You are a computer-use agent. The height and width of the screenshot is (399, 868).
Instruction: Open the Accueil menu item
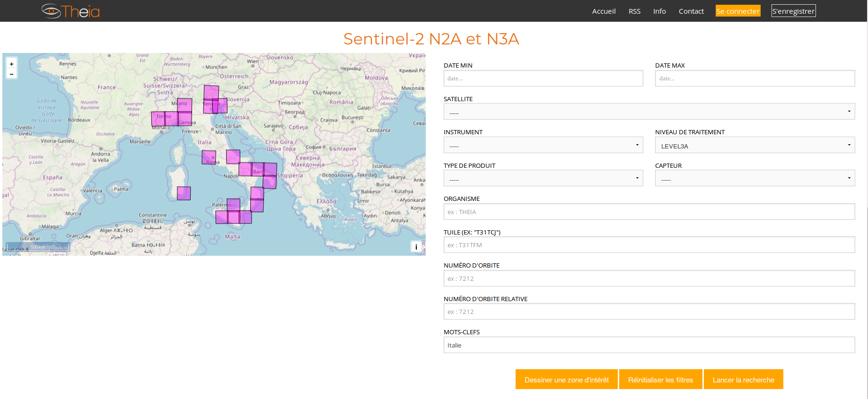(604, 11)
